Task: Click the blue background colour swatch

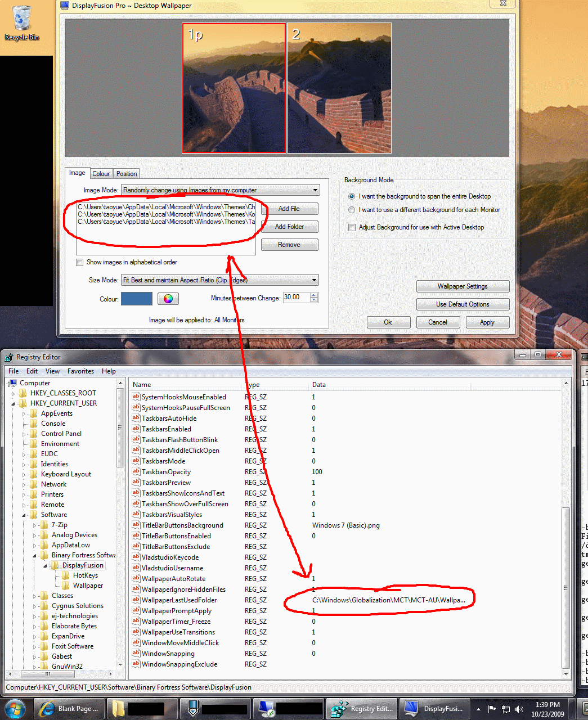Action: 137,299
